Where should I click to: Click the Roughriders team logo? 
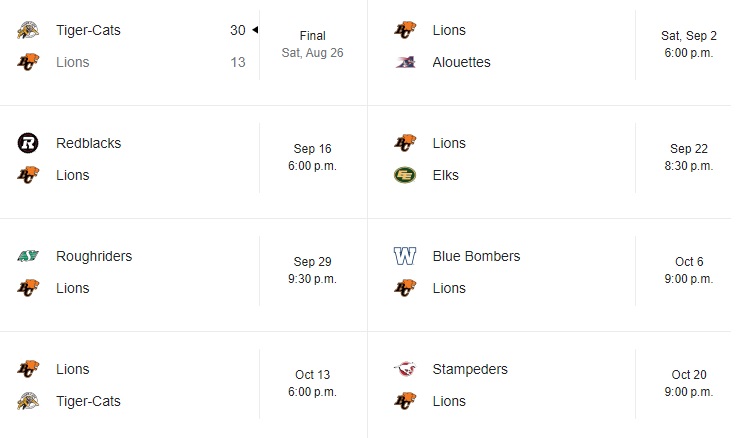coord(28,256)
